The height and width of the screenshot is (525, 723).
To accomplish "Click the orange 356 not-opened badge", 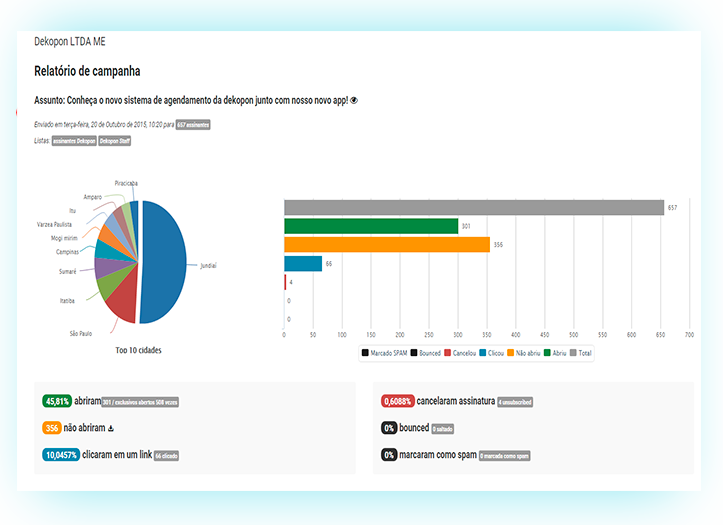I will click(52, 428).
